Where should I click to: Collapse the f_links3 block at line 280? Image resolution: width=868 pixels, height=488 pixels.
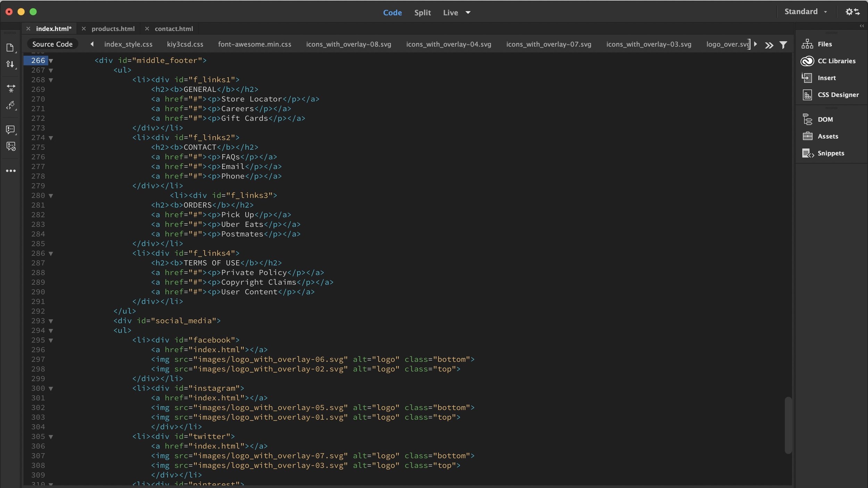(51, 196)
